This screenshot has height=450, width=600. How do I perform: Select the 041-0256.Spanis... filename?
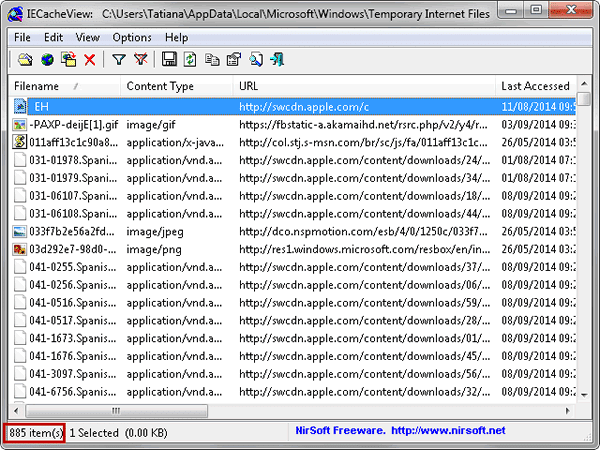point(73,285)
